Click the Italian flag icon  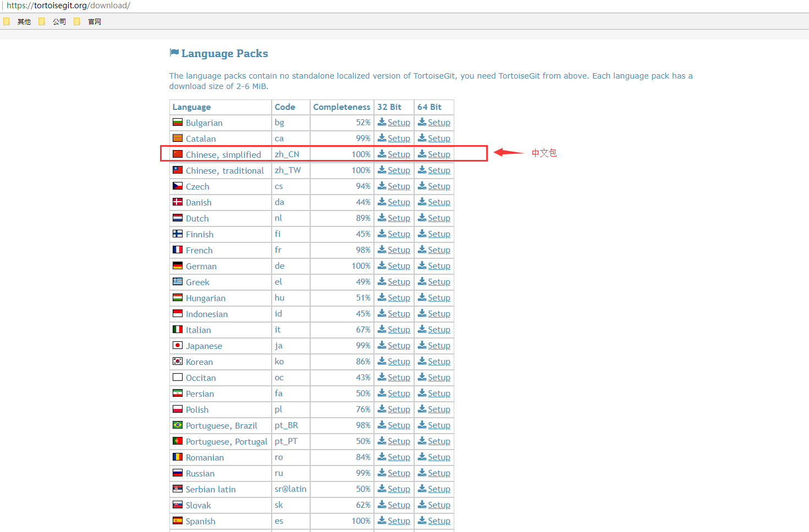(x=178, y=329)
